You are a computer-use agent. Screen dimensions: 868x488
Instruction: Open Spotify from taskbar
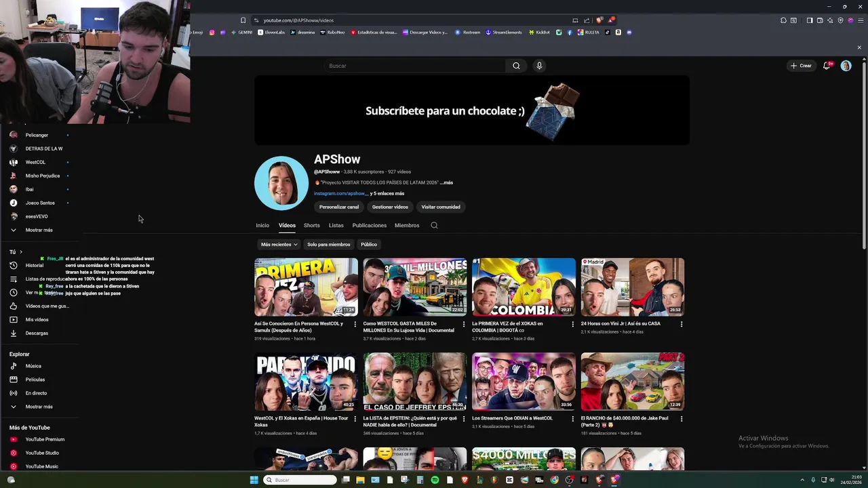[x=435, y=480]
